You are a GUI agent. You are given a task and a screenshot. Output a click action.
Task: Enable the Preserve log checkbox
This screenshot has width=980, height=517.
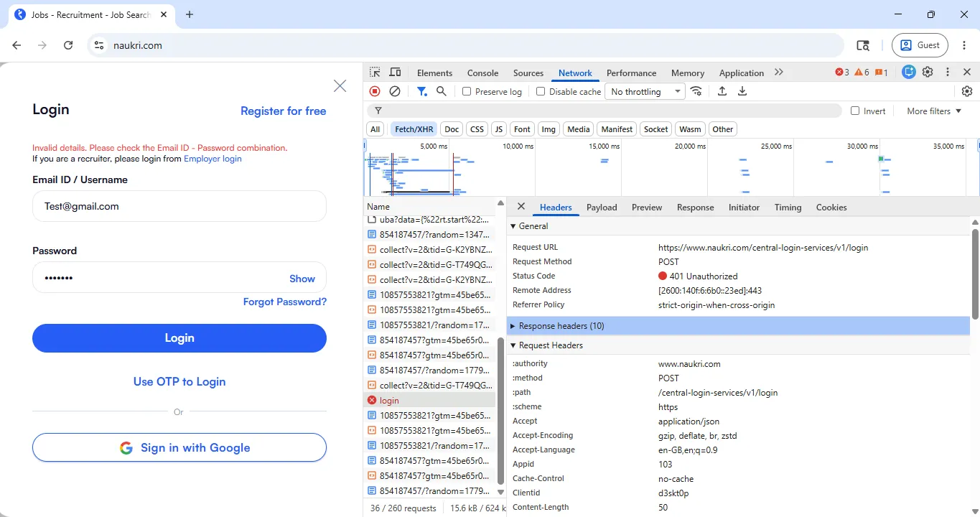[467, 91]
